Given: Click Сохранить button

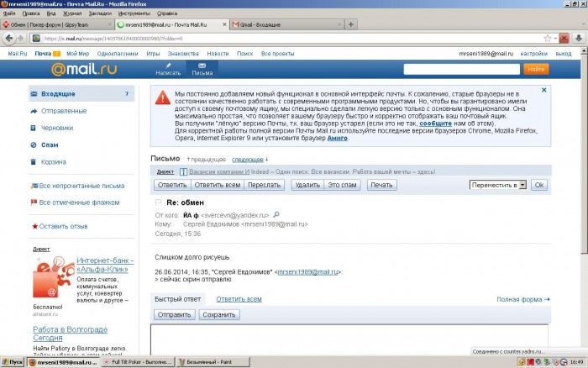Looking at the screenshot, I should coord(219,315).
